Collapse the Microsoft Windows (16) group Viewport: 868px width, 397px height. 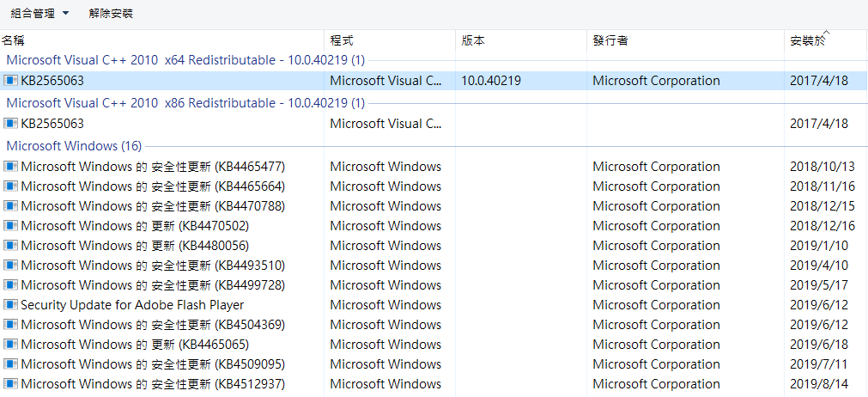click(74, 146)
